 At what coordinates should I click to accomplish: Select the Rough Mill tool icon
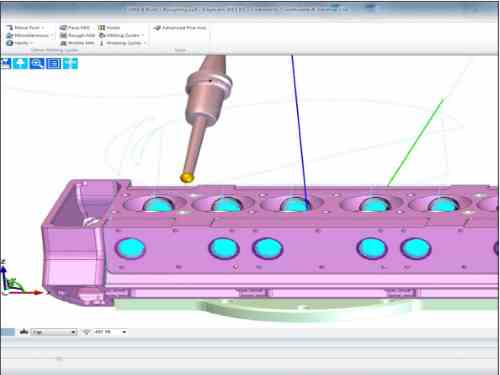[63, 35]
